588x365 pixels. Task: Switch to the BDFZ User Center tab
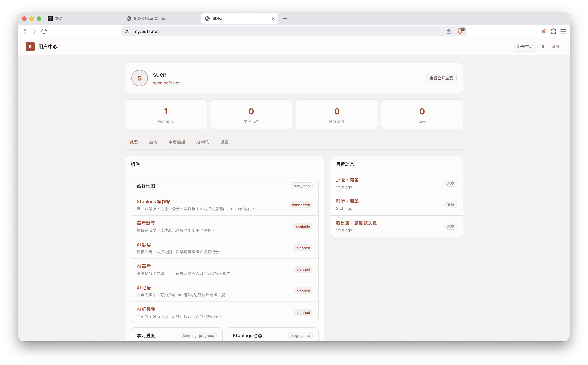click(x=150, y=19)
